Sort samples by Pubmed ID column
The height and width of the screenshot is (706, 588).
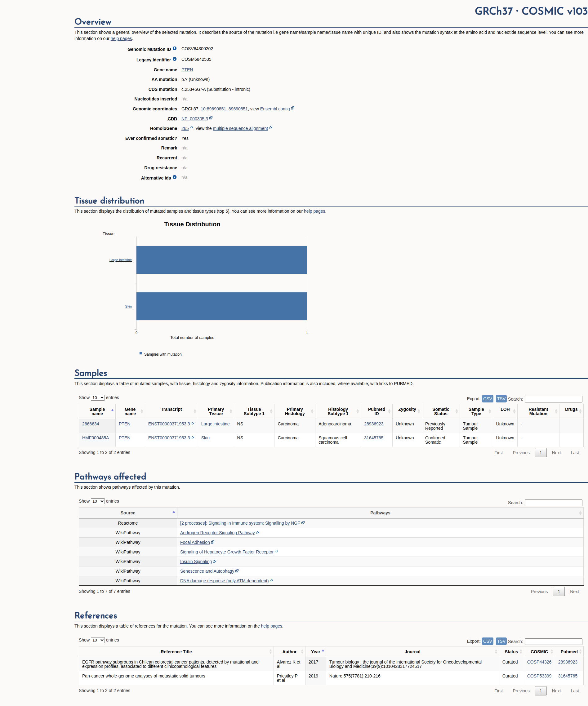click(x=376, y=411)
